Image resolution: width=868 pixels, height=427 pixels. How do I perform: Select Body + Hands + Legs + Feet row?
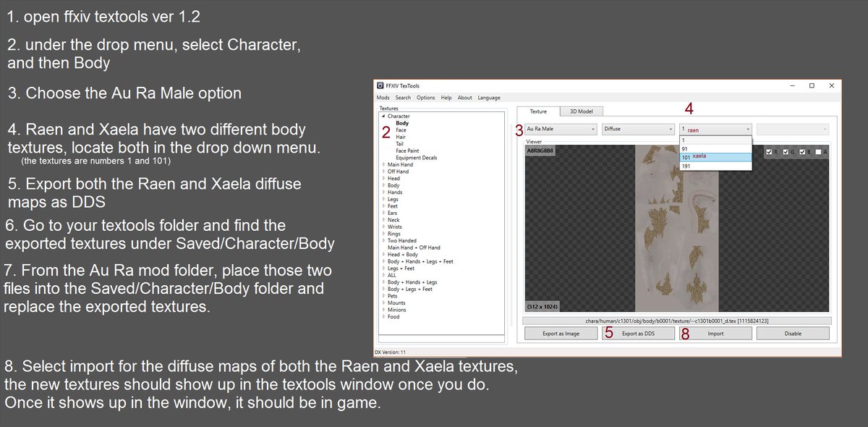click(x=420, y=261)
